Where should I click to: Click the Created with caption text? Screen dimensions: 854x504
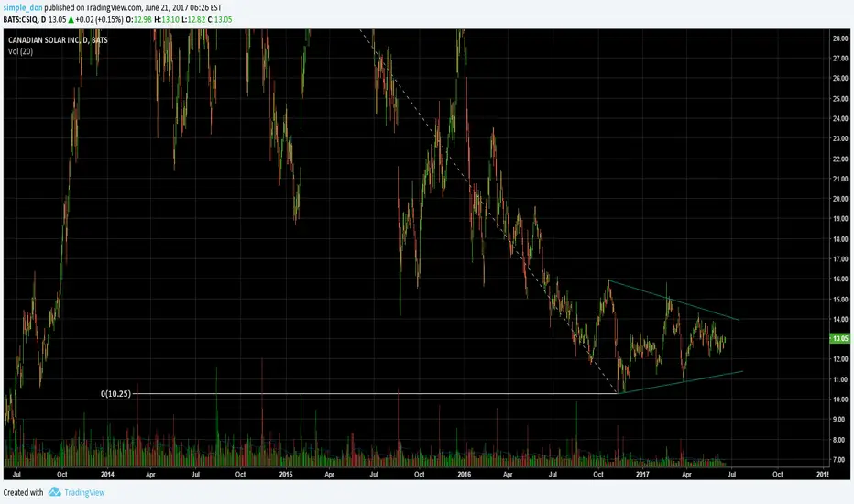(x=23, y=493)
